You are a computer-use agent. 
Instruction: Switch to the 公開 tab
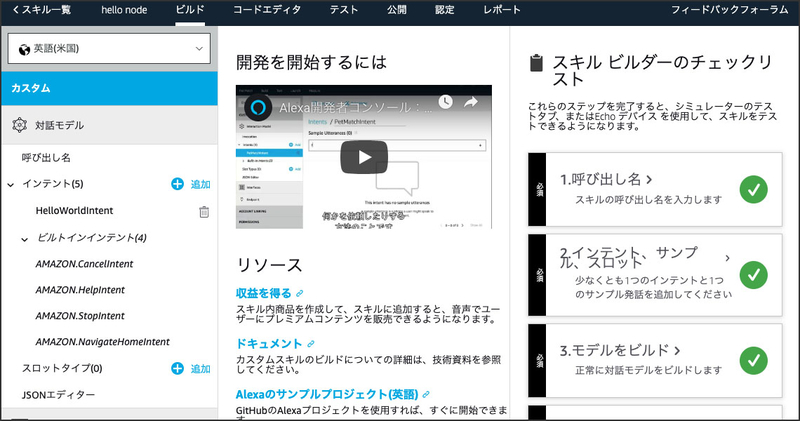[396, 10]
